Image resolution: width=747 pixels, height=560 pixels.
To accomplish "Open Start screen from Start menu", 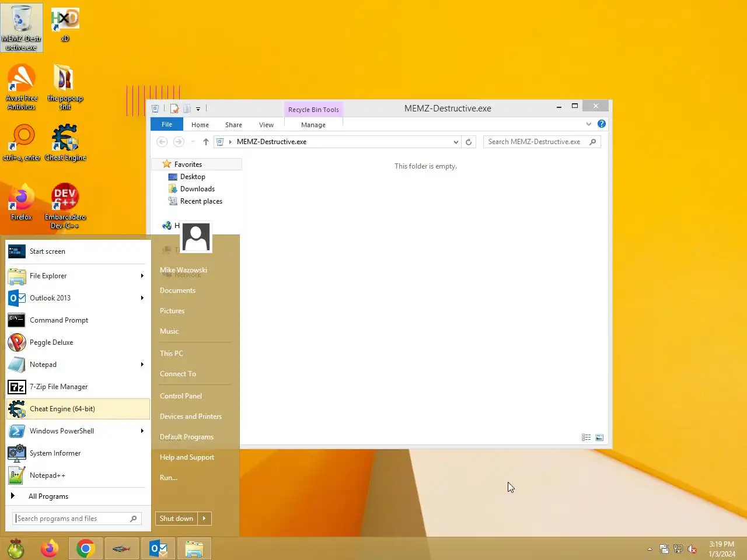I will point(78,251).
